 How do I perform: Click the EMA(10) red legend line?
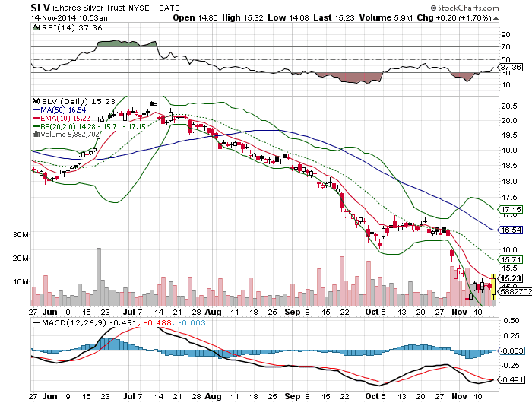pyautogui.click(x=36, y=118)
